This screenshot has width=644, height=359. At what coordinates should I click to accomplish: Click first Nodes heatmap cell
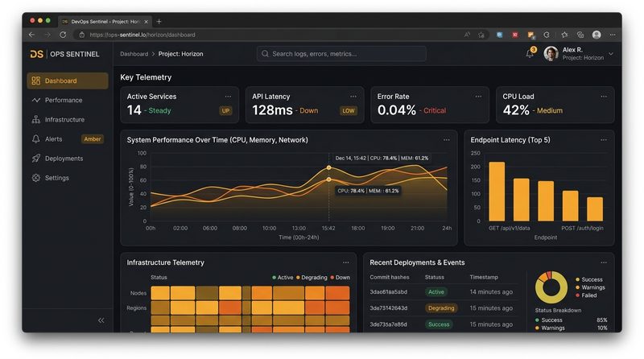(x=160, y=293)
